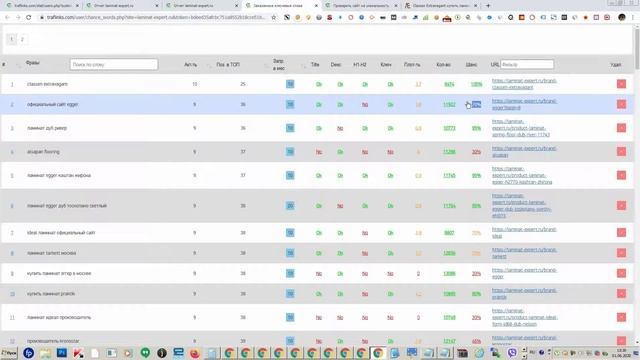
Task: Delete the 'classen extravagant' row with red button
Action: 621,84
